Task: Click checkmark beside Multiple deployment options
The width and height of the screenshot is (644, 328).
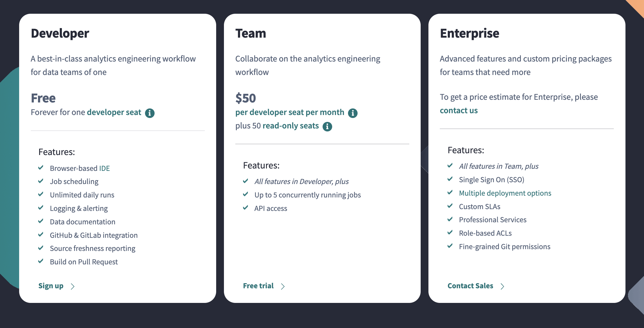Action: pos(450,193)
